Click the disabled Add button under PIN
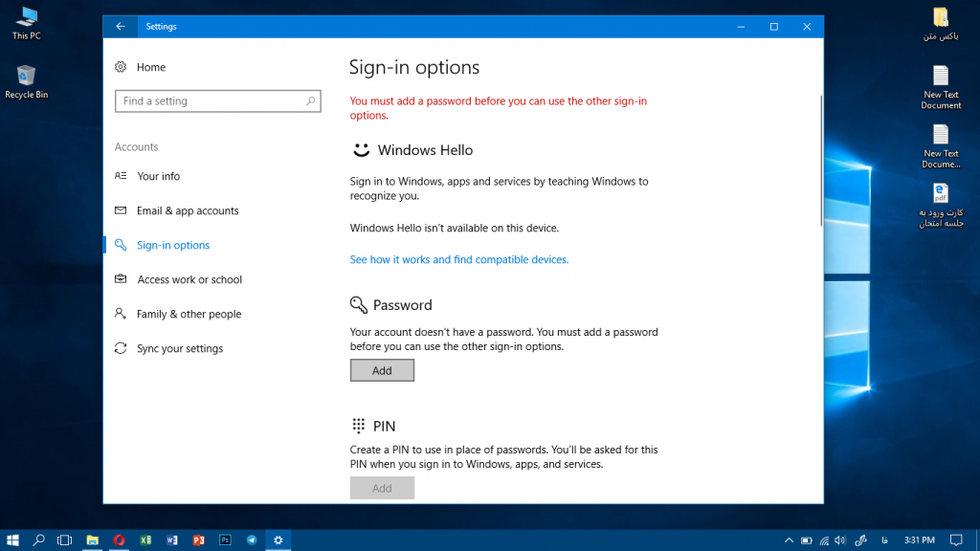This screenshot has width=980, height=551. point(382,488)
